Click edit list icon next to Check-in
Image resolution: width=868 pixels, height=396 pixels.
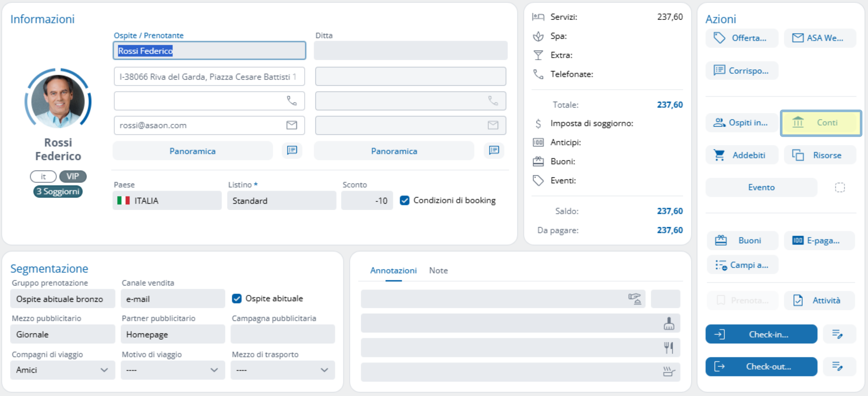[x=837, y=334]
